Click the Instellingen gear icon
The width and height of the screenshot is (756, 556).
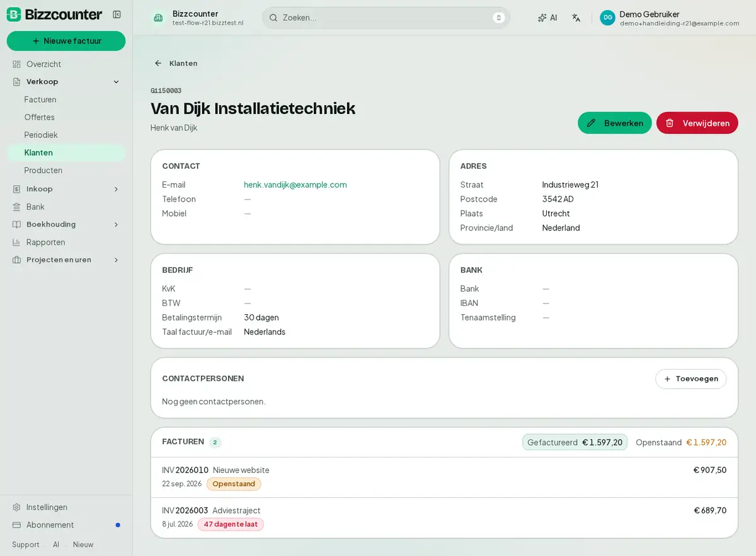tap(16, 507)
